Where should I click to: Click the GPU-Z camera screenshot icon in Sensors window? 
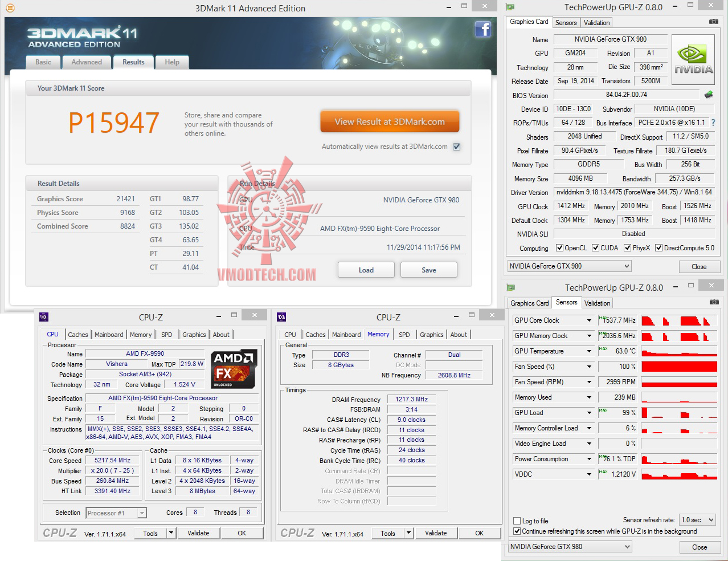tap(713, 302)
